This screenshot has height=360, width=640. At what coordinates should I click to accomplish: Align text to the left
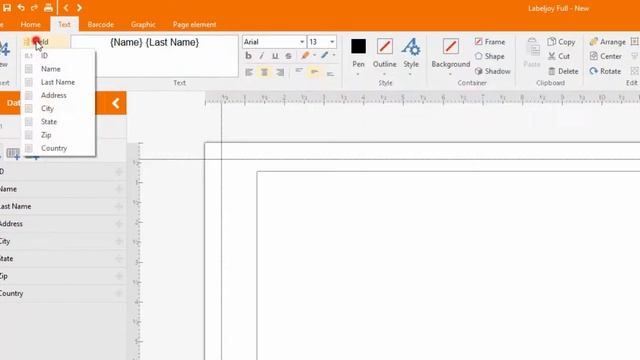[249, 72]
